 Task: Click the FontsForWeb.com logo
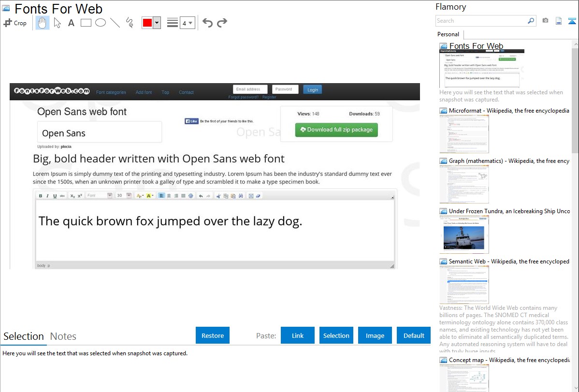(x=52, y=91)
